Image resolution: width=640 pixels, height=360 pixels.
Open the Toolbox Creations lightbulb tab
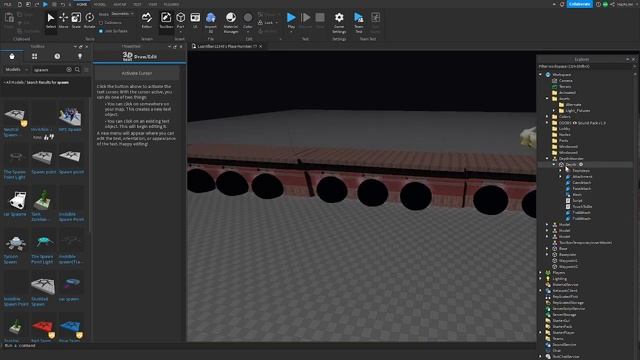(x=80, y=56)
